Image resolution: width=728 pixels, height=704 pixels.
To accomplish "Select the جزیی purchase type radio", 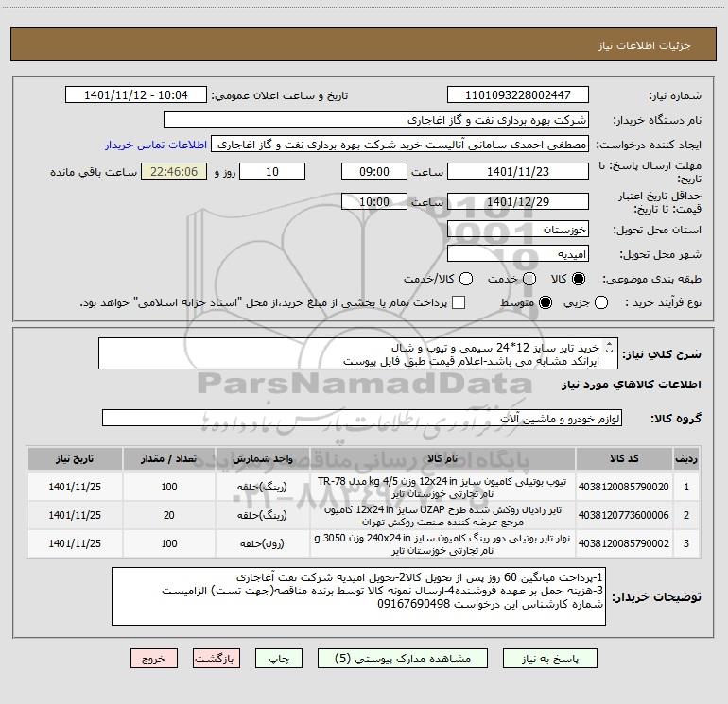I will pos(601,302).
